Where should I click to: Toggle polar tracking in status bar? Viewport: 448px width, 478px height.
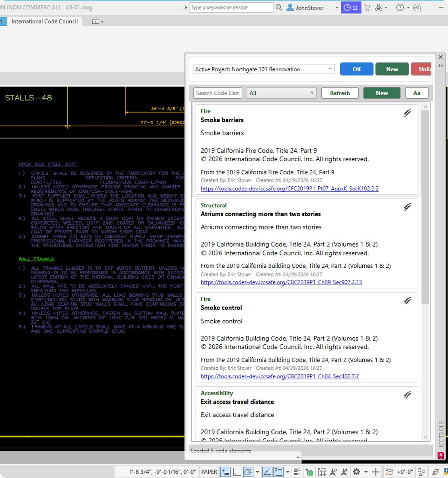tap(248, 472)
